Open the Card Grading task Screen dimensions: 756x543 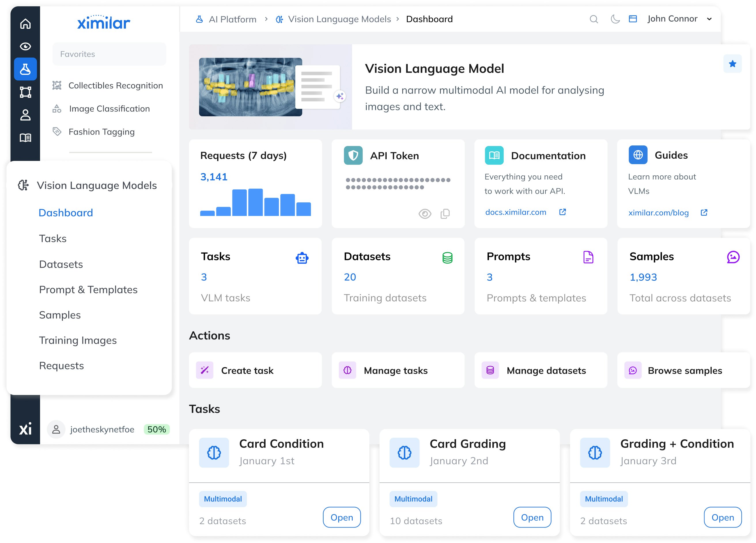pyautogui.click(x=532, y=517)
